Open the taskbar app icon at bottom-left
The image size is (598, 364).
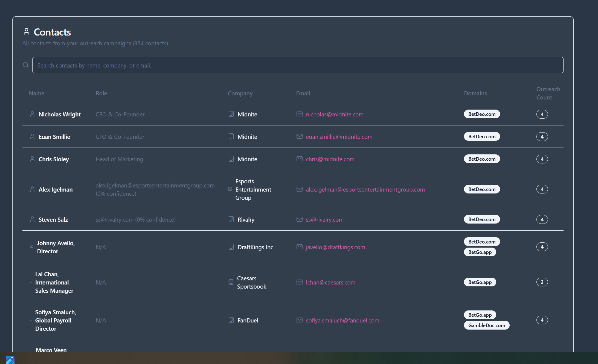point(10,360)
